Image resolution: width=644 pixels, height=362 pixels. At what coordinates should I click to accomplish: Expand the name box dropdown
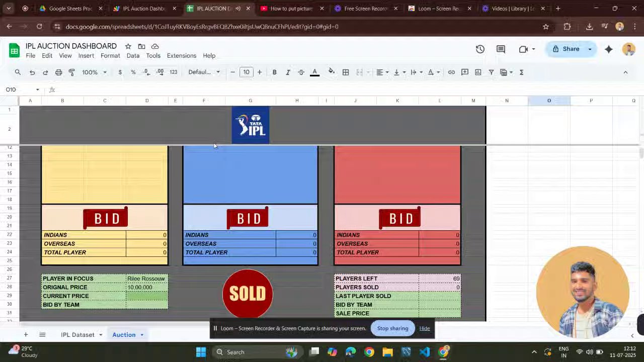coord(37,89)
